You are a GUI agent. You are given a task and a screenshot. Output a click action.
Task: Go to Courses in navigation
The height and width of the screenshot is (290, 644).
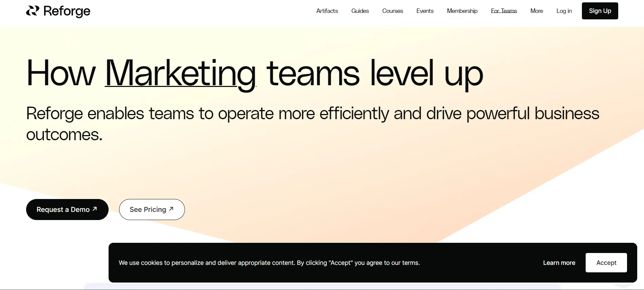(393, 11)
